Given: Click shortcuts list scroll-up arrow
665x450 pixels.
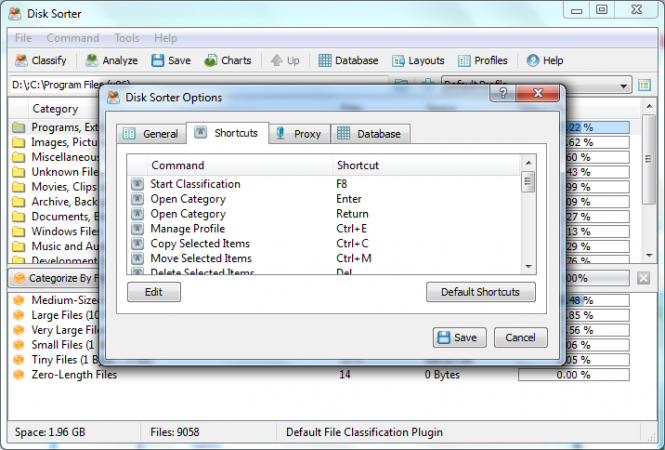Looking at the screenshot, I should pos(528,163).
